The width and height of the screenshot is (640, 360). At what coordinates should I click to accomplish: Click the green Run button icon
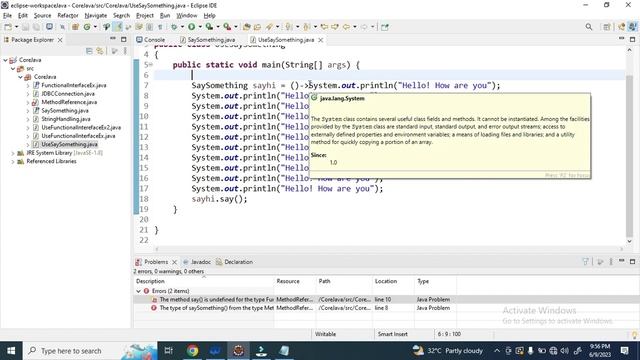[191, 27]
